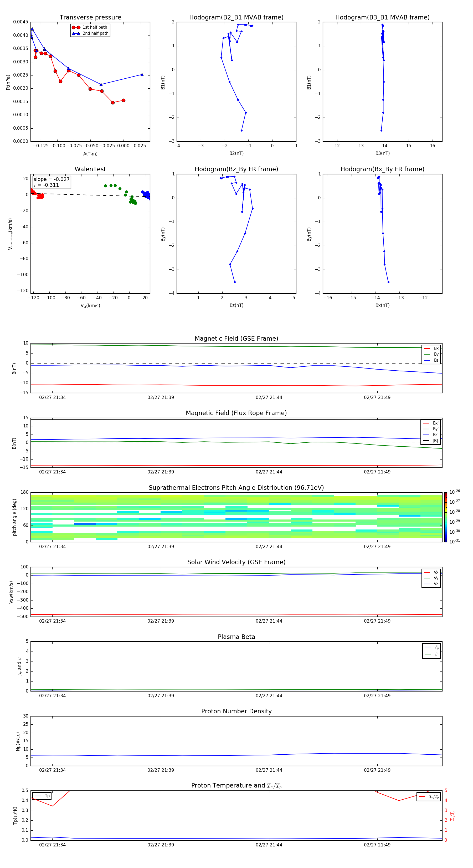
Task: Click the 10^-26 colorbar label
Action: (455, 492)
